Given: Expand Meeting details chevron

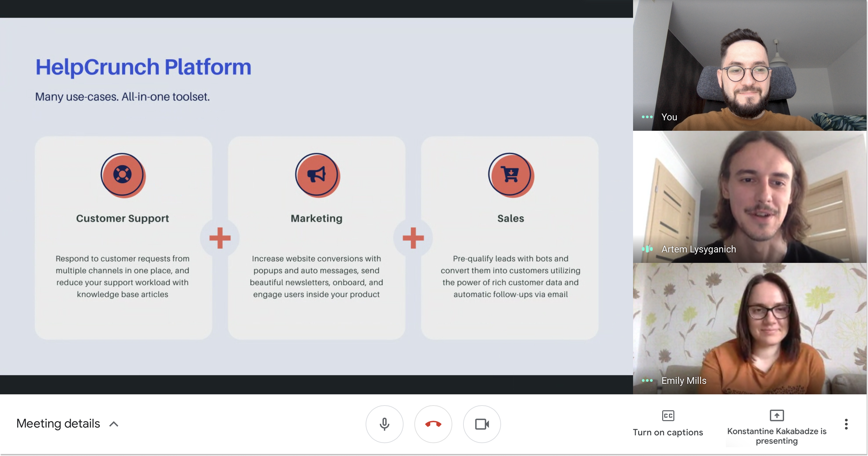Looking at the screenshot, I should [114, 424].
